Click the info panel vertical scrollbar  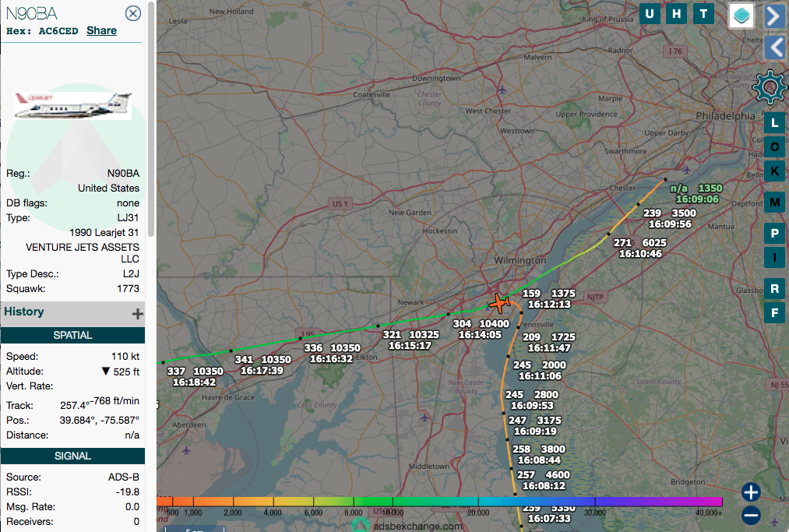[x=151, y=118]
